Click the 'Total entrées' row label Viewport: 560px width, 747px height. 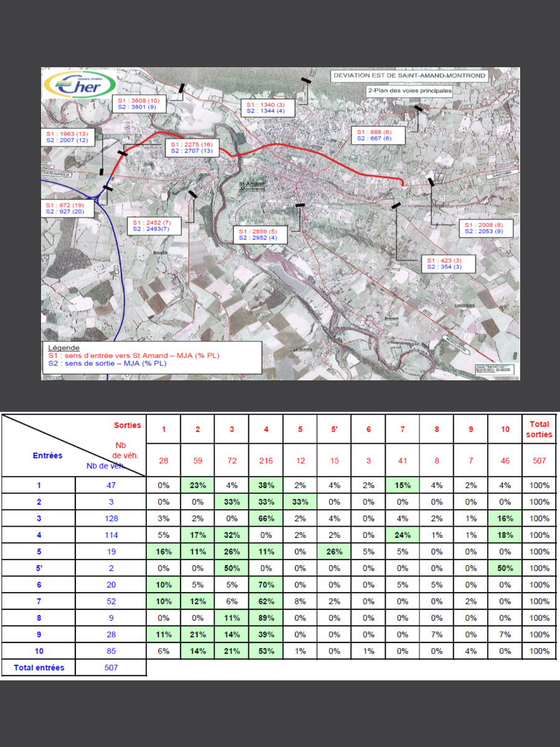pos(38,668)
